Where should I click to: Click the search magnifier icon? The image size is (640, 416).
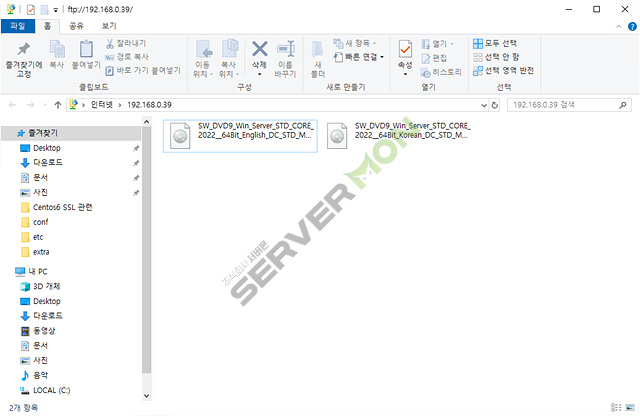point(622,105)
